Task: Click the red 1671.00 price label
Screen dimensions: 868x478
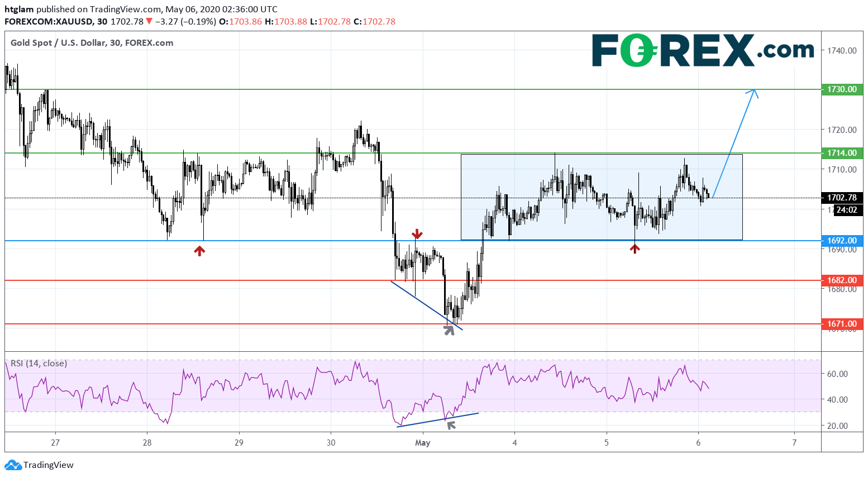Action: [x=842, y=324]
